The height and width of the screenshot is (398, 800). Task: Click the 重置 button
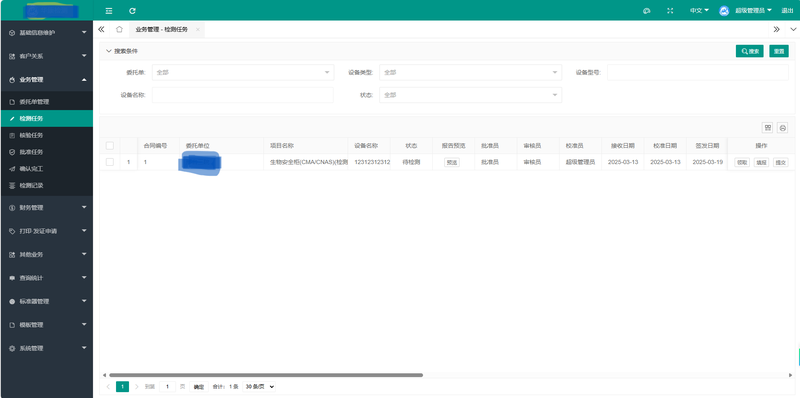[x=779, y=51]
